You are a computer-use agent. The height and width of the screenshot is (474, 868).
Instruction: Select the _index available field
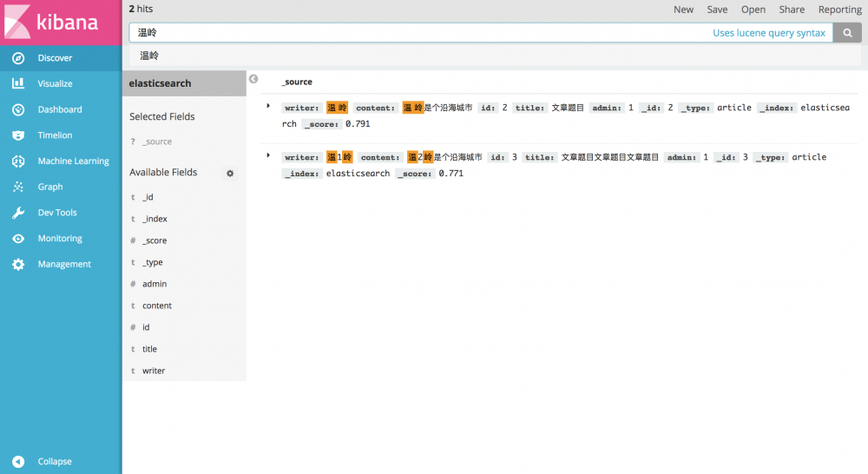pyautogui.click(x=155, y=219)
